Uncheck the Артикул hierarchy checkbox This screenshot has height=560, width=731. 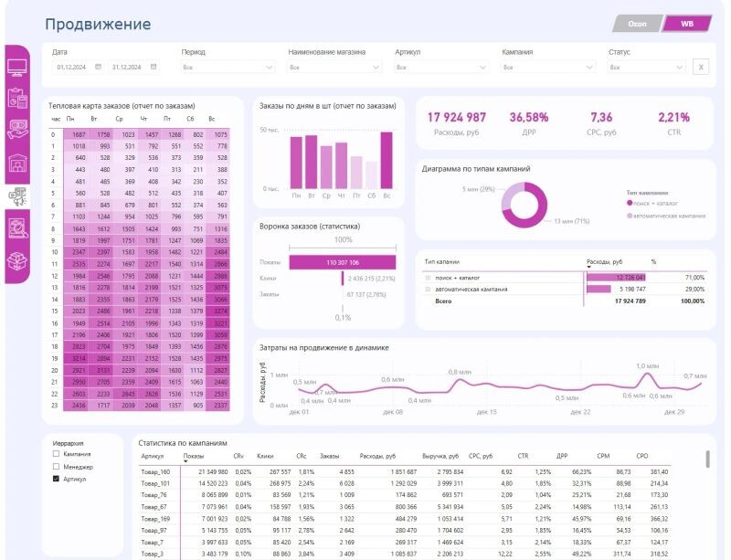(57, 479)
